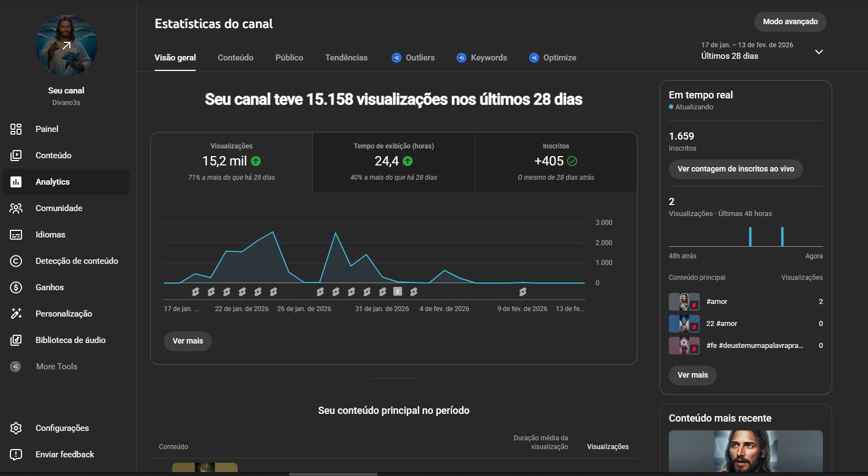Click the #amor video title
The width and height of the screenshot is (868, 476).
(x=717, y=302)
